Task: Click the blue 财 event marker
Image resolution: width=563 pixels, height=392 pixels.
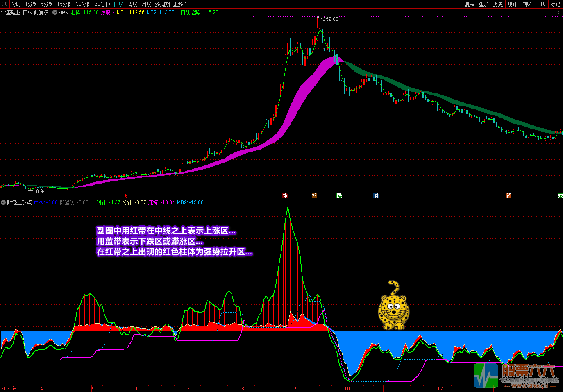Action: (x=376, y=196)
